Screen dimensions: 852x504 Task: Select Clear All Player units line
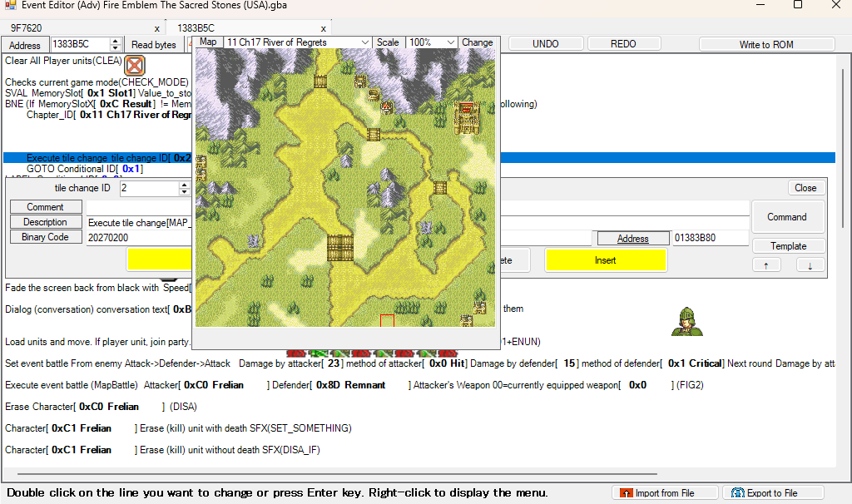tap(63, 61)
